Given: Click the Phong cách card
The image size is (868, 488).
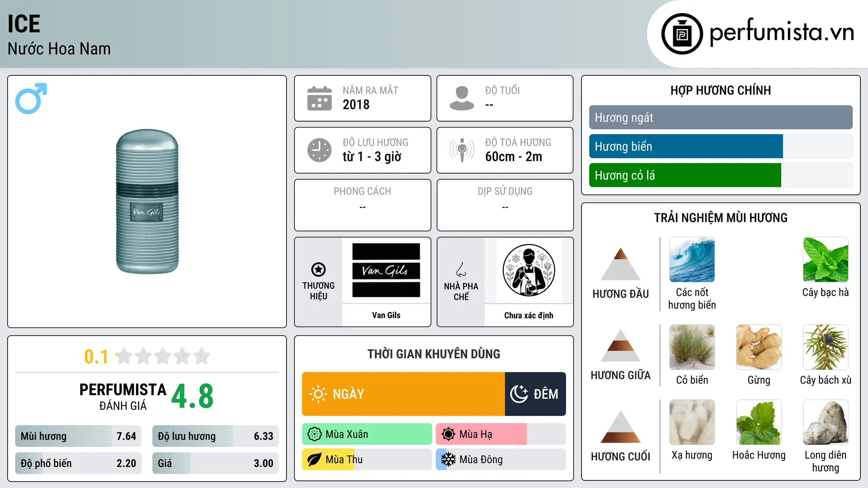Looking at the screenshot, I should tap(362, 205).
